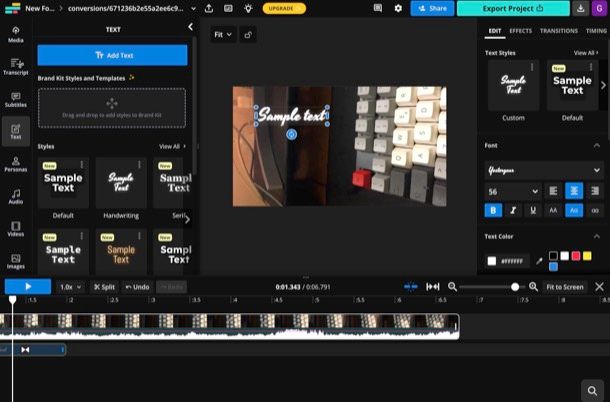610x402 pixels.
Task: Click the timeline zoom slider handle
Action: tap(515, 287)
